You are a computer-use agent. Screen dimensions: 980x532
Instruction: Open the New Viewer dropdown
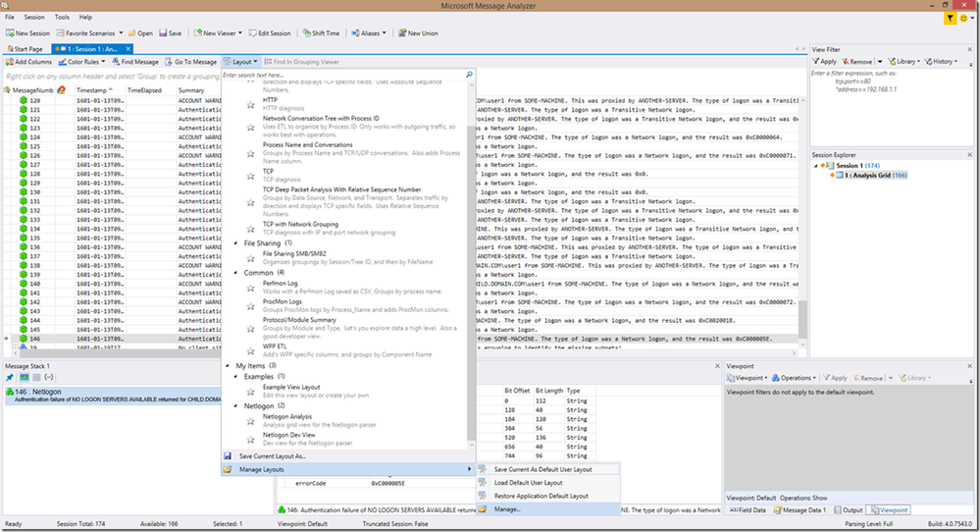click(218, 33)
